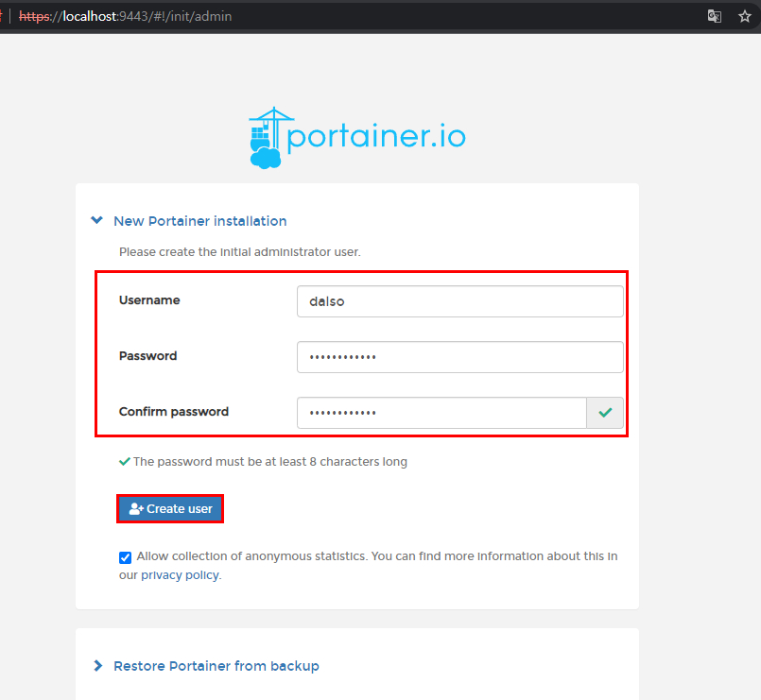Click the New Portainer installation heading text
Image resolution: width=761 pixels, height=700 pixels.
pos(200,221)
